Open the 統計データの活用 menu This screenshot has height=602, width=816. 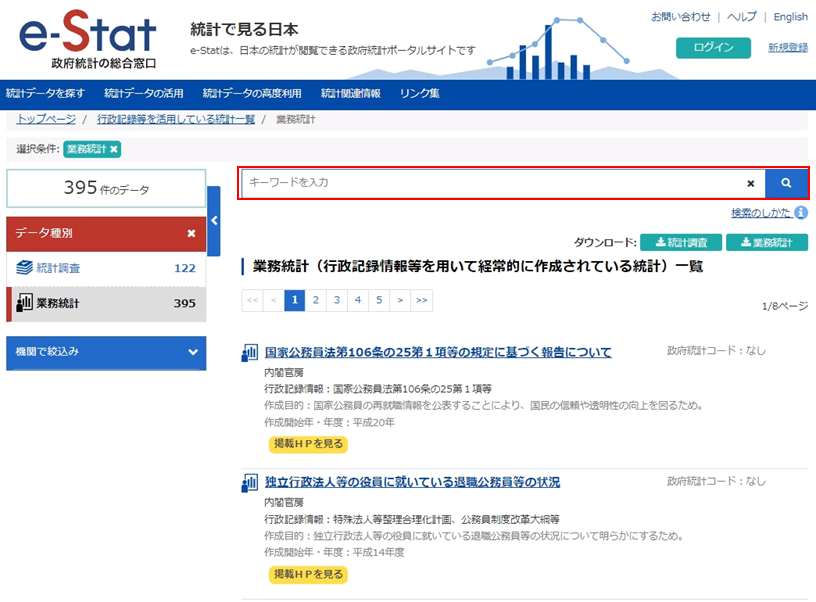(x=144, y=93)
